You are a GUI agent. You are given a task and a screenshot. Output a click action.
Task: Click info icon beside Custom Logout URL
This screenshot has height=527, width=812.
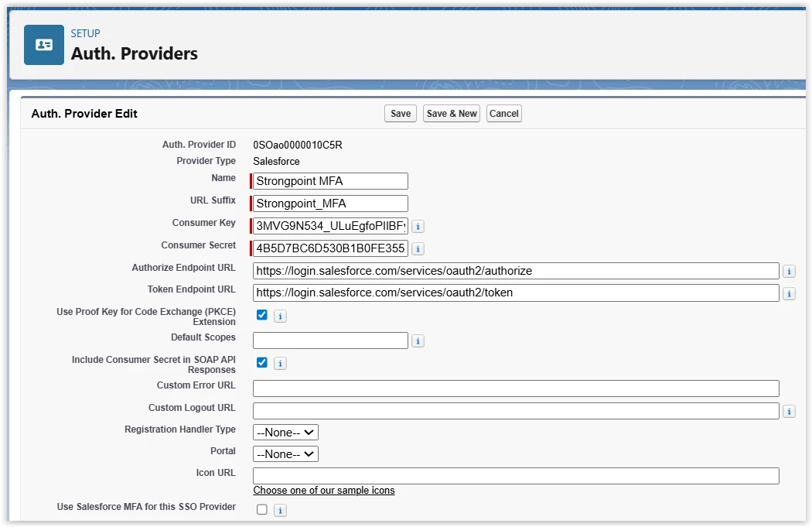point(789,412)
